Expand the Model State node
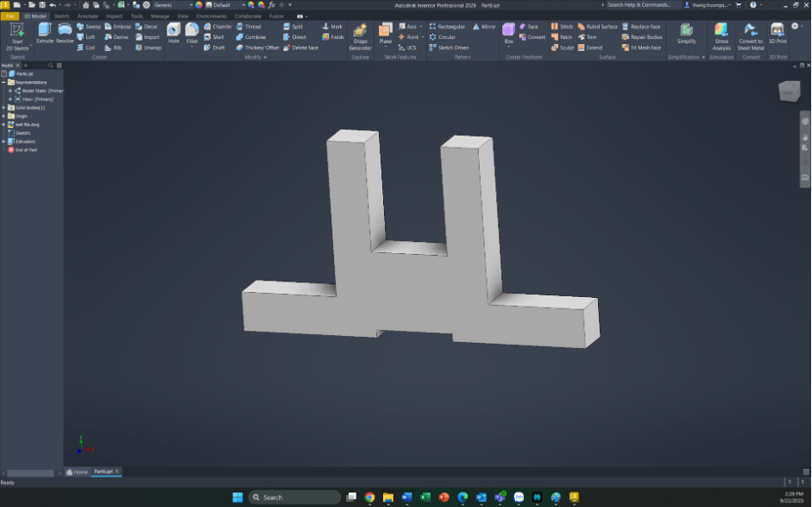This screenshot has width=812, height=507. (x=9, y=91)
